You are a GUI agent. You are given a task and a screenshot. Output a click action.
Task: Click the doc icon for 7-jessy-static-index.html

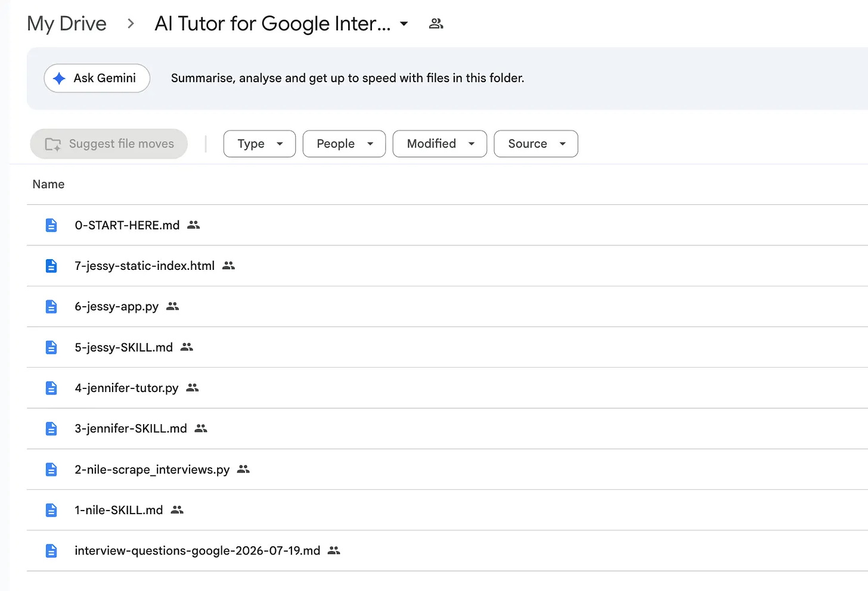[51, 266]
